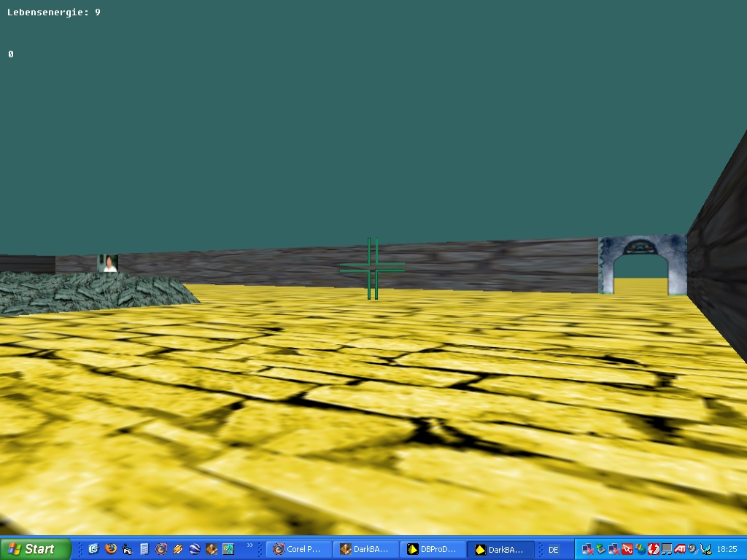Click the Safely Remove Hardware tray icon
747x560 pixels.
coord(600,549)
